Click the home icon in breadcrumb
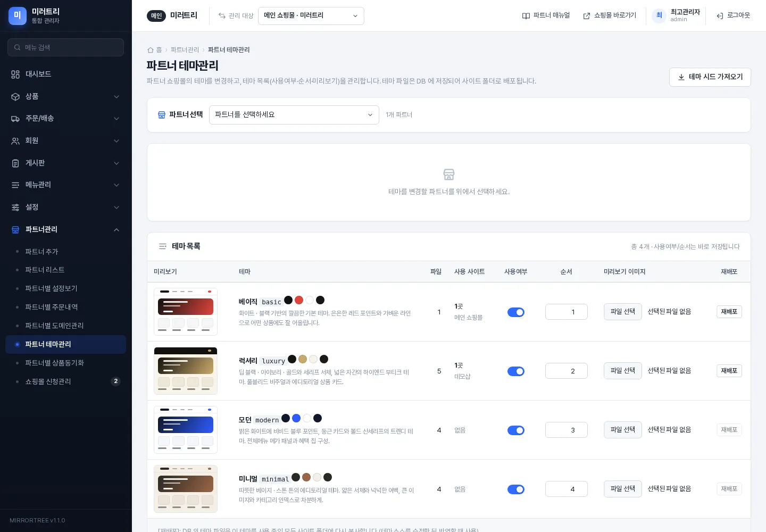Screen dimensions: 766x532 [150, 50]
